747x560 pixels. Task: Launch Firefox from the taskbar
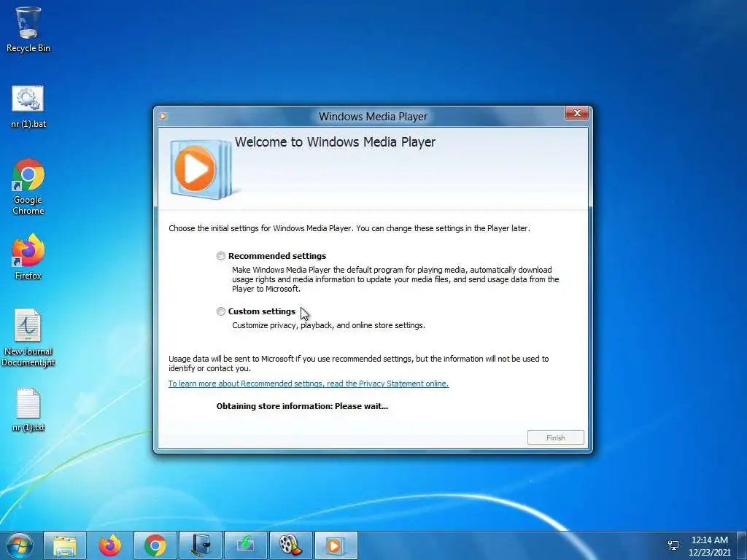click(x=110, y=545)
